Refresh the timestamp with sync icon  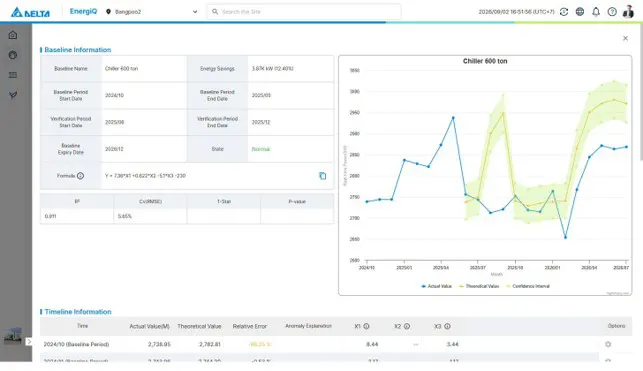(x=564, y=12)
